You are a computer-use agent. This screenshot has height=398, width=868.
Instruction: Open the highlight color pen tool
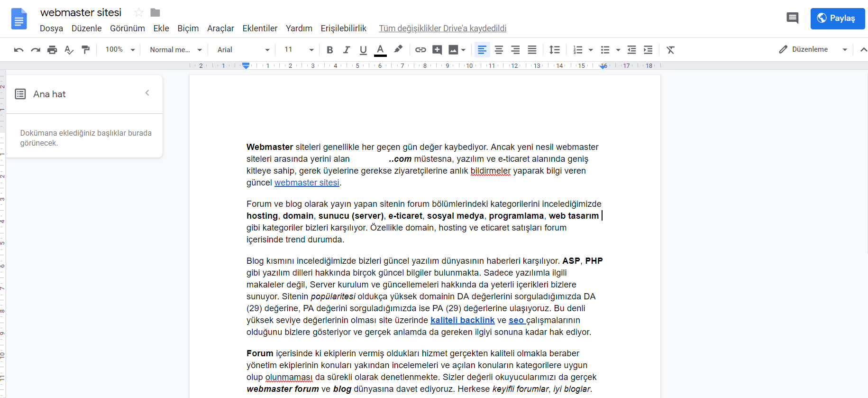coord(398,49)
